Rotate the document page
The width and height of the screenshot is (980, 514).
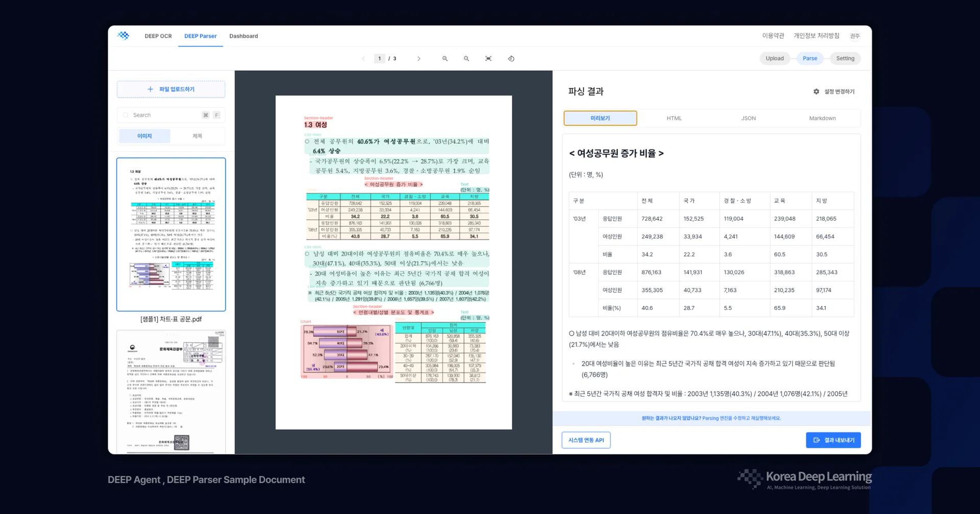[x=511, y=58]
